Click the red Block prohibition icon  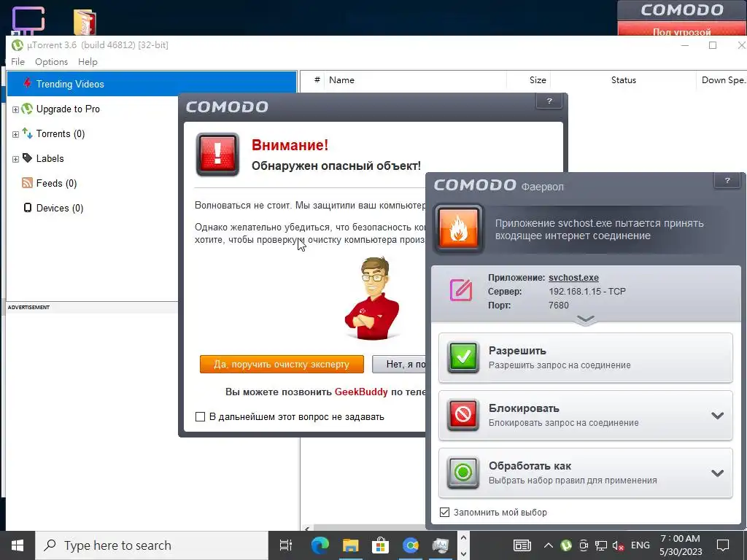(463, 415)
